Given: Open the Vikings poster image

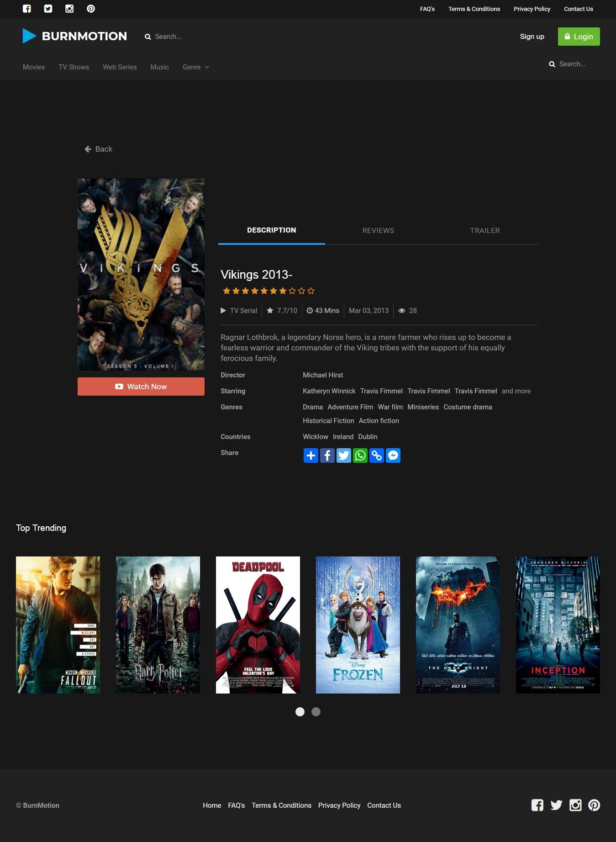Looking at the screenshot, I should tap(141, 275).
